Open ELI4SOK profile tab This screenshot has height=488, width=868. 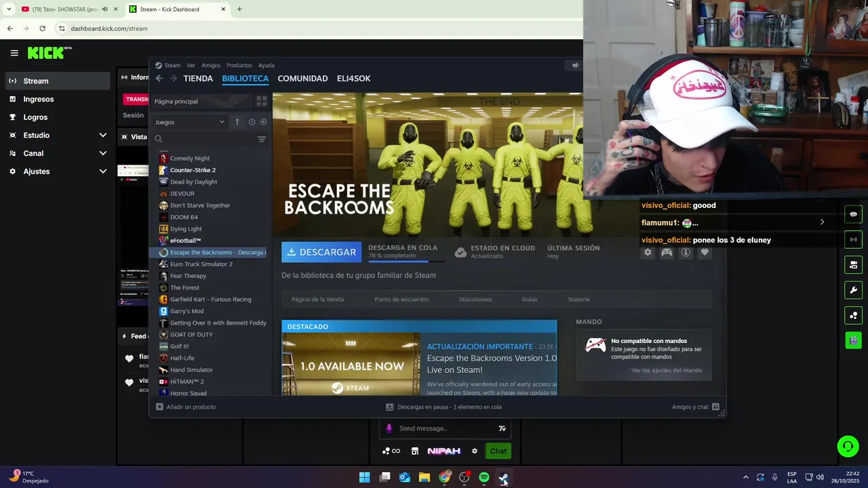353,79
